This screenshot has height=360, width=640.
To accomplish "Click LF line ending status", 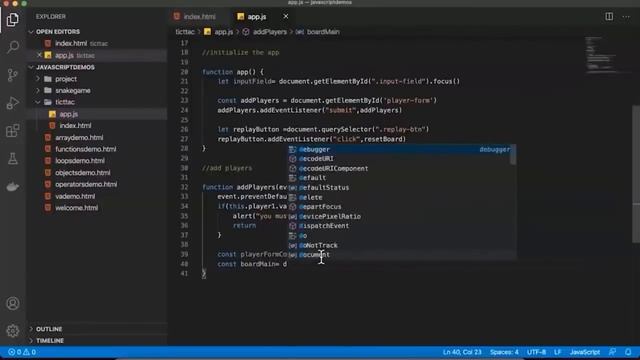I will tap(558, 352).
